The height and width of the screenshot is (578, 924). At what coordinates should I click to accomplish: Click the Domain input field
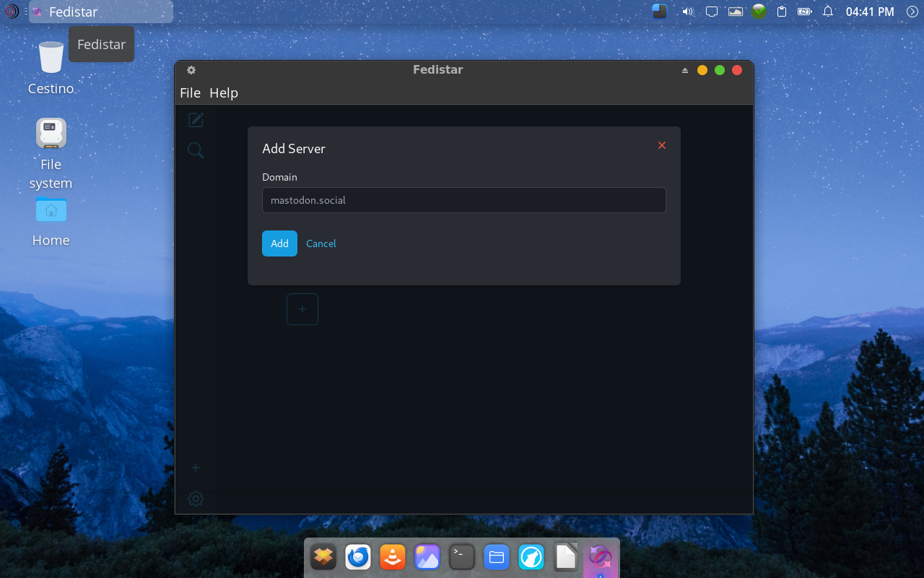[463, 200]
